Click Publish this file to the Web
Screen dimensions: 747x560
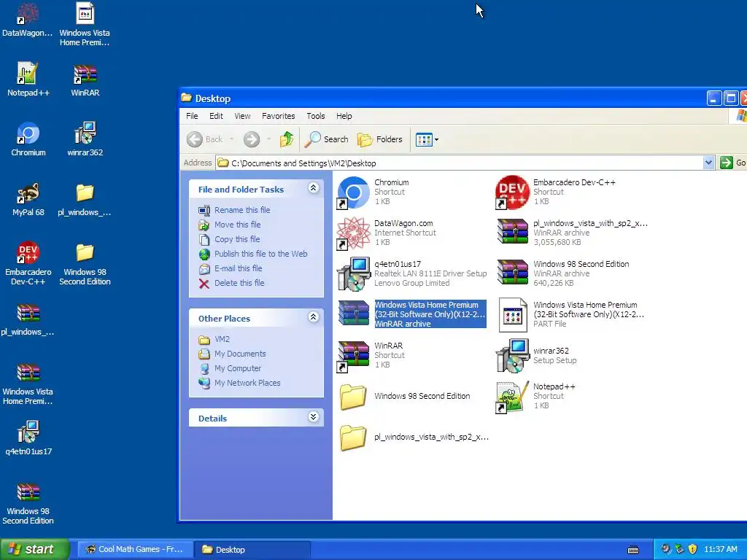pos(253,254)
